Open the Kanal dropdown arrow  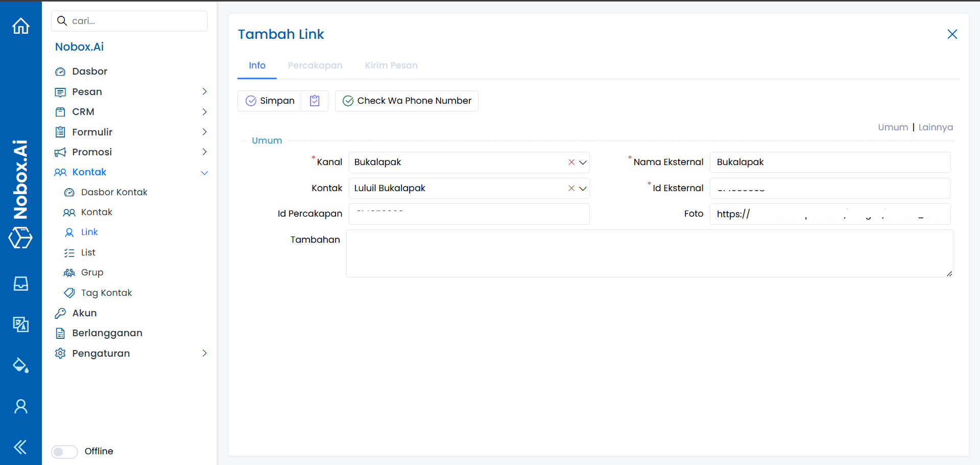(583, 162)
